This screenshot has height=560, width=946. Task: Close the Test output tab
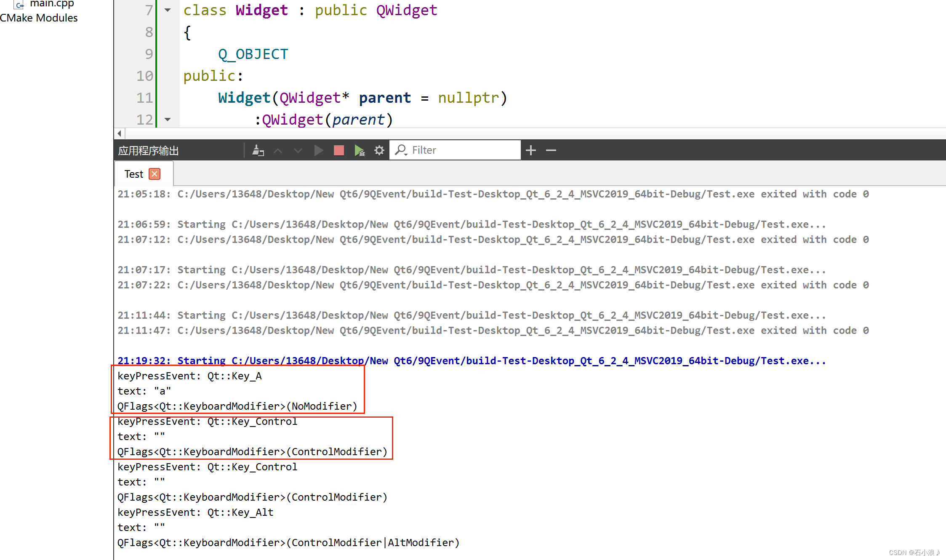click(x=155, y=174)
